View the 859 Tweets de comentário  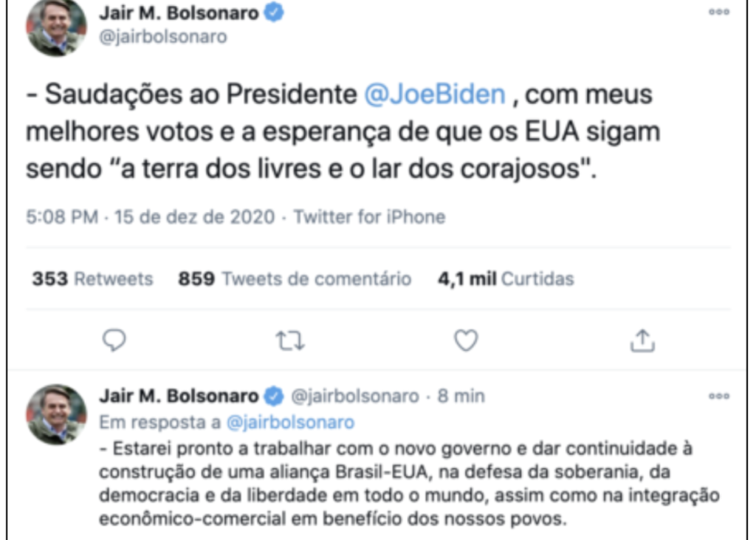[x=295, y=279]
